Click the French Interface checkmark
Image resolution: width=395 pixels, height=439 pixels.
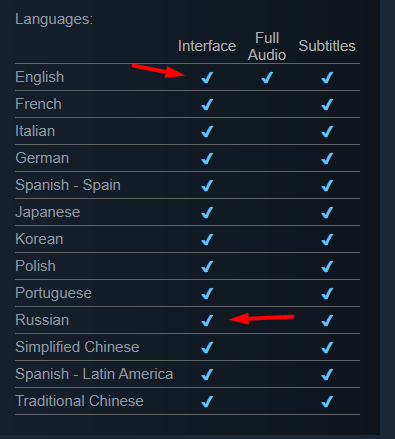tap(207, 105)
